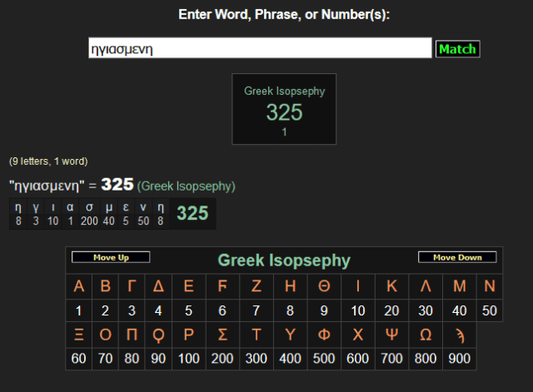Click the word input field
The image size is (533, 392).
pos(260,49)
